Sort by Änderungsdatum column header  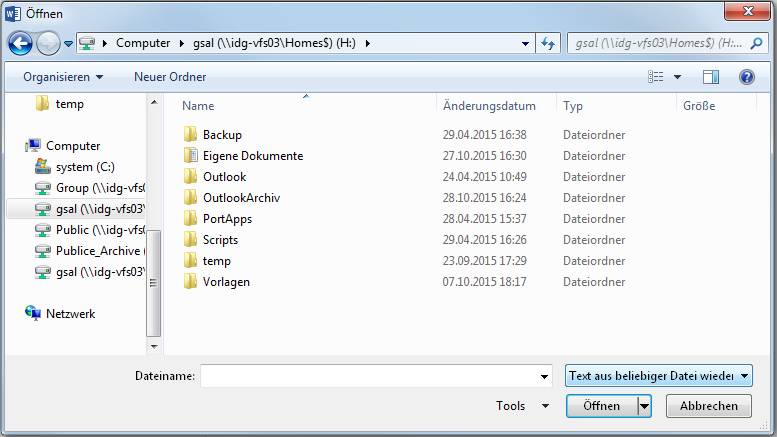click(489, 106)
